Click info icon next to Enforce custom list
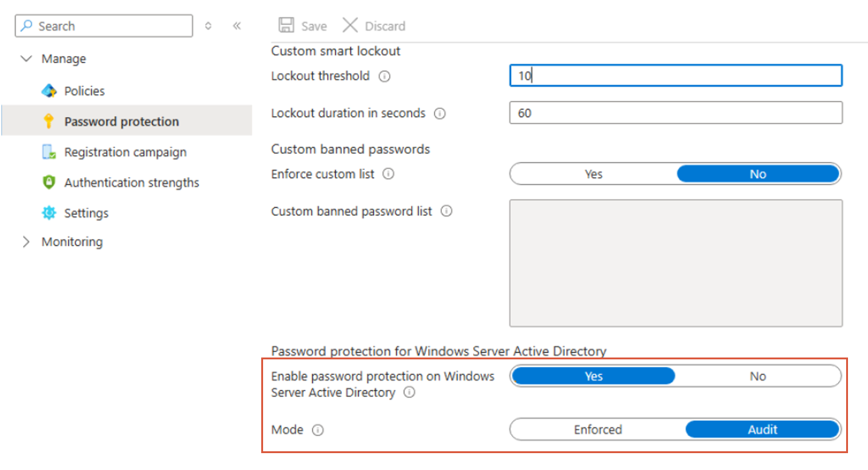Image resolution: width=868 pixels, height=470 pixels. click(x=388, y=174)
